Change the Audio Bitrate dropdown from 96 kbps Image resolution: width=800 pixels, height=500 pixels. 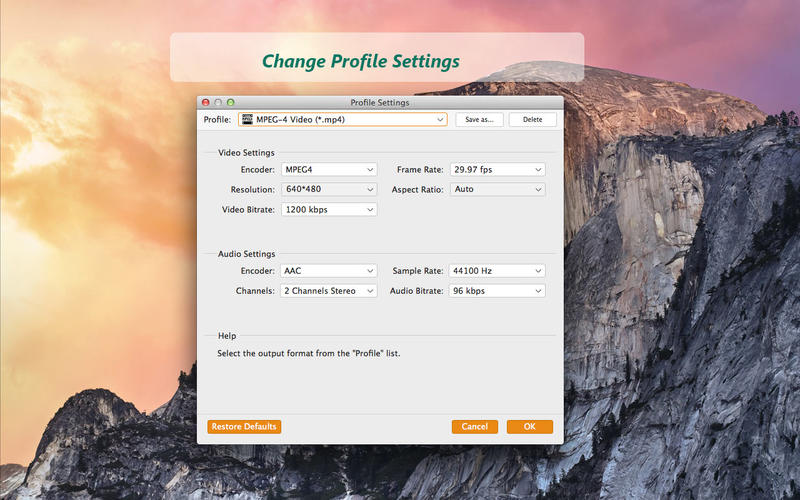point(497,291)
